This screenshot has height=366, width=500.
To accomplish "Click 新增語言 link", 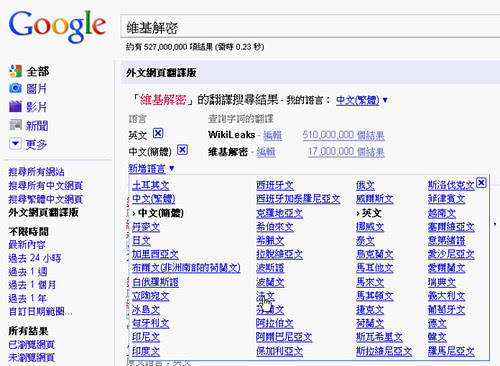I will pos(147,168).
